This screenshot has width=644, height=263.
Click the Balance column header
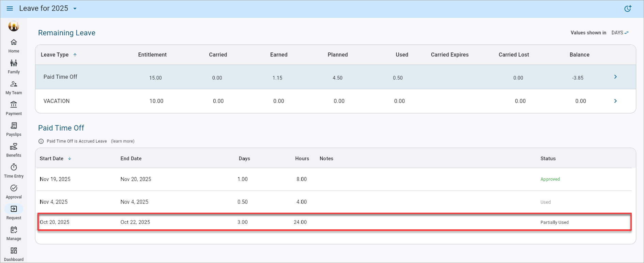coord(580,55)
